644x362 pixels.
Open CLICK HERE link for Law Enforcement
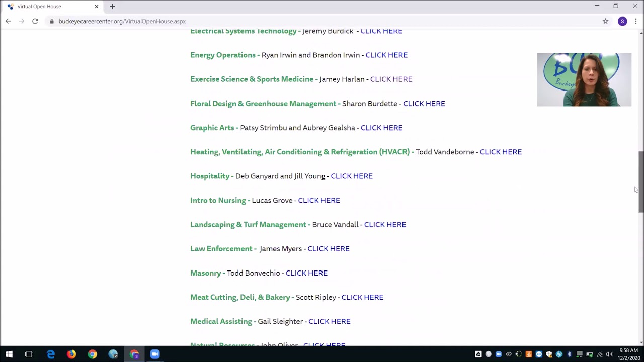(329, 248)
